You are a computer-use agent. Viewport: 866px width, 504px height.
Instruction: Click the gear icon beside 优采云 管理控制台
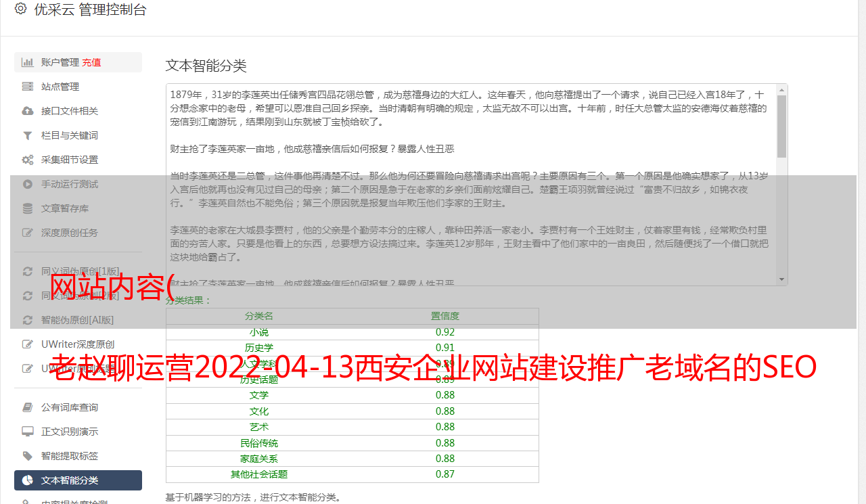(20, 9)
